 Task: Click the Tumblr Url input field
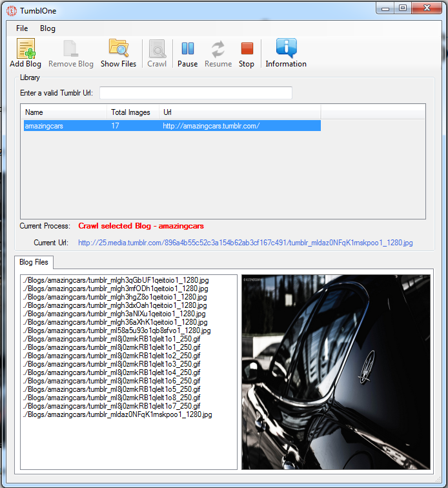[x=196, y=93]
